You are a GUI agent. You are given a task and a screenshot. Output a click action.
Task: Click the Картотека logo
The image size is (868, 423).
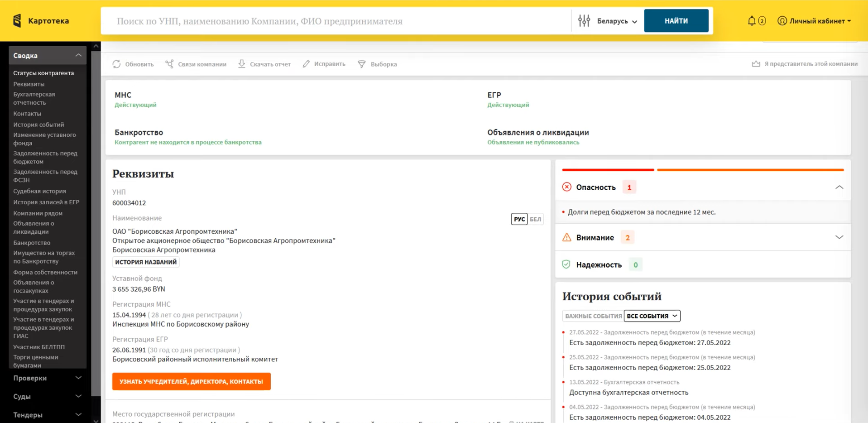click(41, 21)
